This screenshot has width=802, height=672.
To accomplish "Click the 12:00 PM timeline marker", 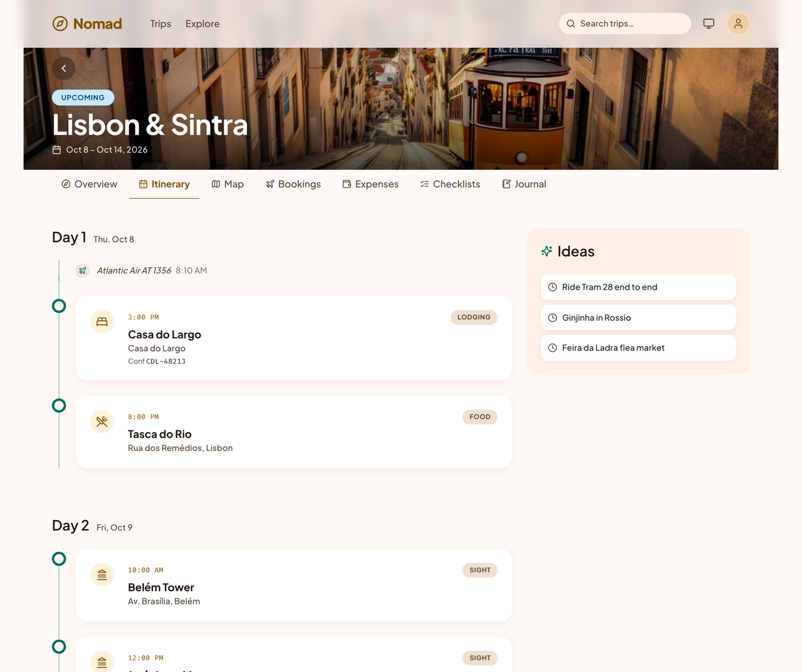I will (59, 647).
